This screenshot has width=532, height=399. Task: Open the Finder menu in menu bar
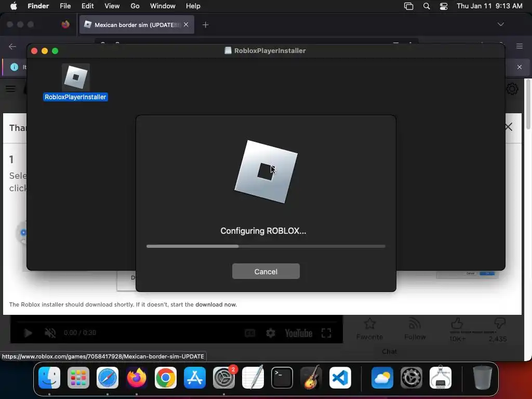[x=38, y=6]
